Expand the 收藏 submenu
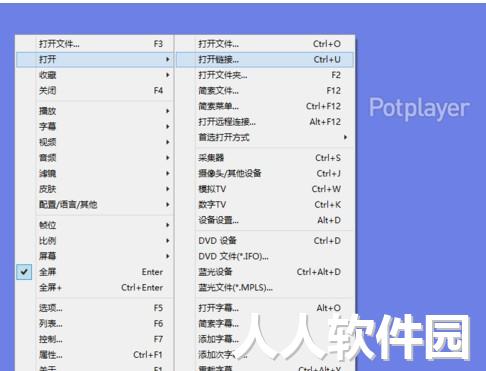 point(94,75)
